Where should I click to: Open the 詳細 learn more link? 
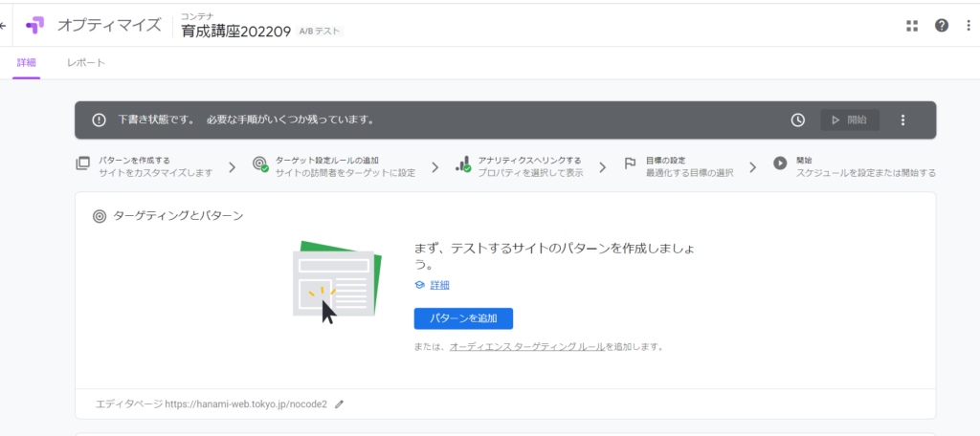[x=439, y=285]
